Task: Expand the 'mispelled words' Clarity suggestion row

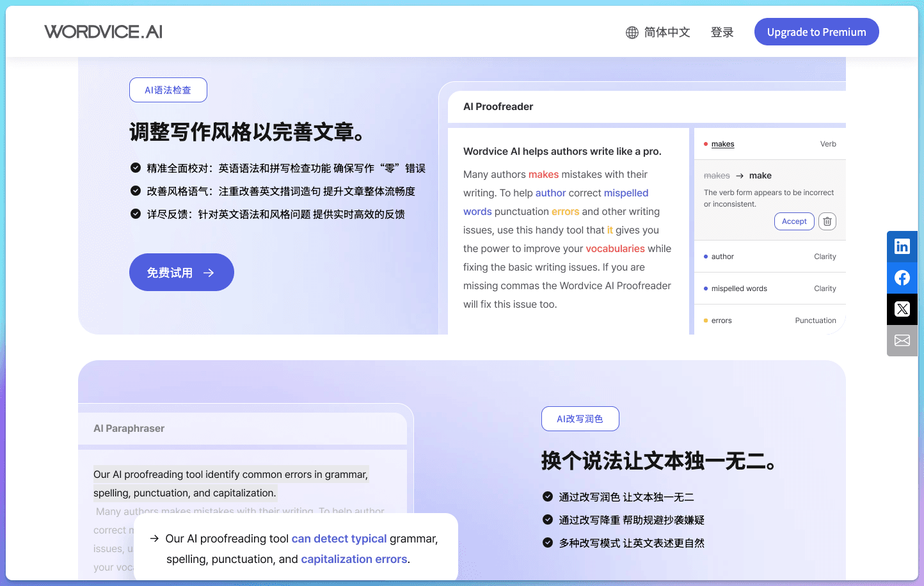Action: [770, 289]
